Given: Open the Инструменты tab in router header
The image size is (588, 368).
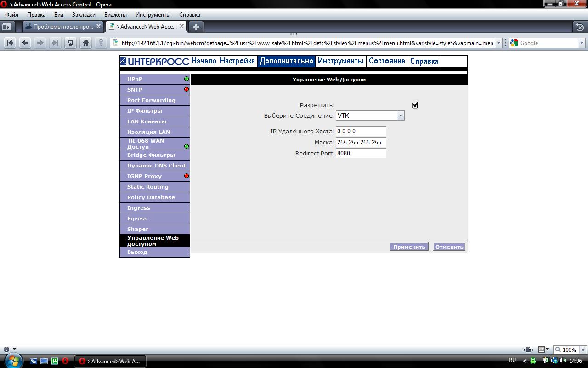Looking at the screenshot, I should tap(340, 61).
